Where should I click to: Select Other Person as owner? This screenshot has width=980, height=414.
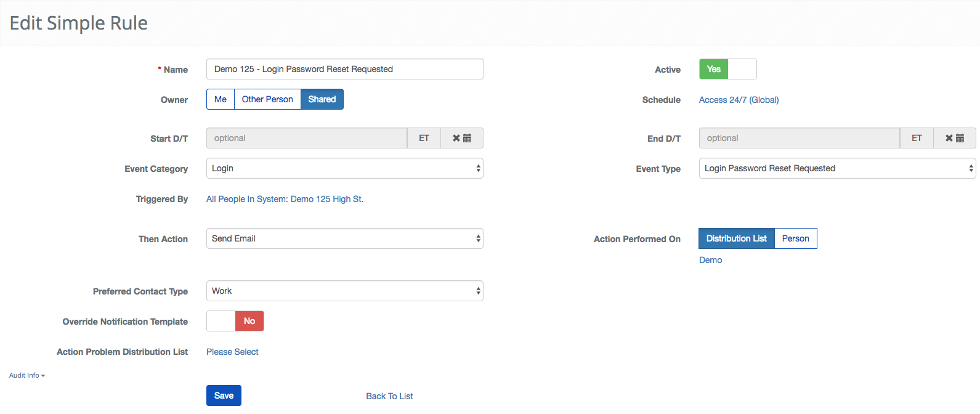coord(267,99)
